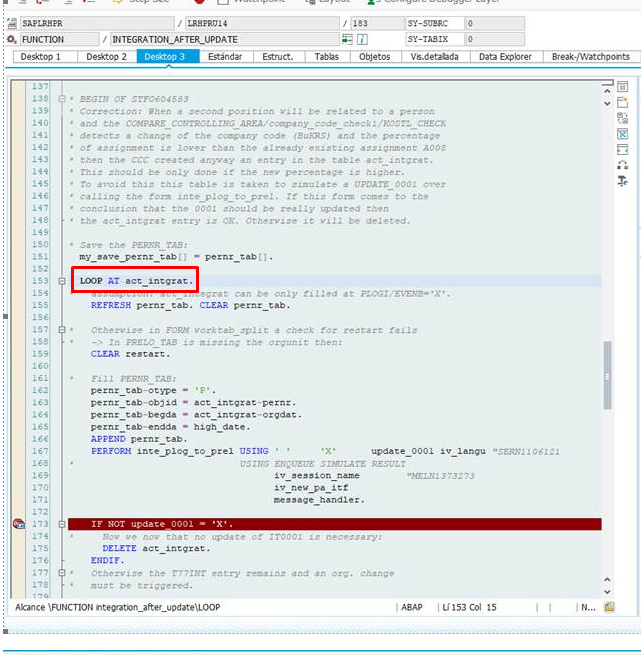
Task: Click the swap tool icon on the right
Action: (x=623, y=118)
